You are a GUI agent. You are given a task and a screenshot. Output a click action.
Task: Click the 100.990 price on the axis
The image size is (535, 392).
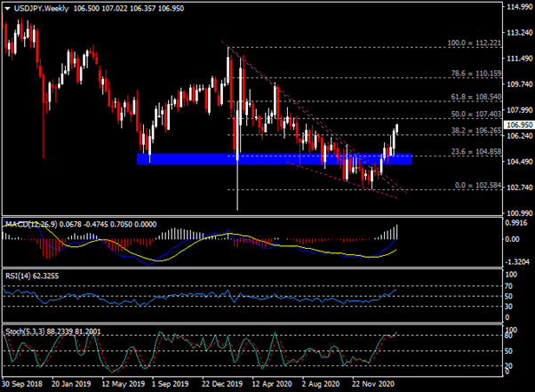pyautogui.click(x=517, y=213)
